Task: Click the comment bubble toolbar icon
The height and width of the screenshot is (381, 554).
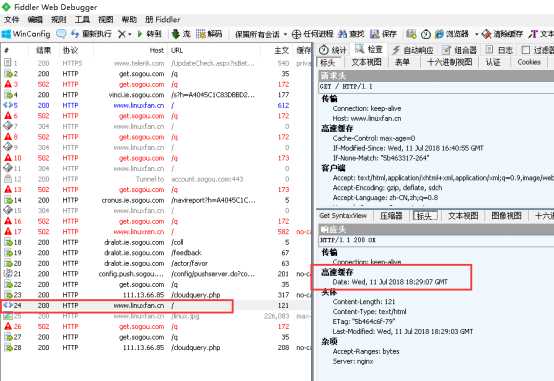Action: click(x=61, y=34)
